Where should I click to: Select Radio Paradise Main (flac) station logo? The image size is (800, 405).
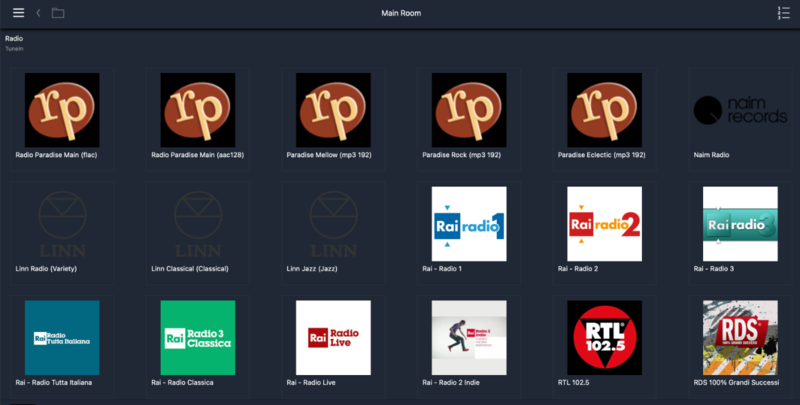(x=62, y=110)
